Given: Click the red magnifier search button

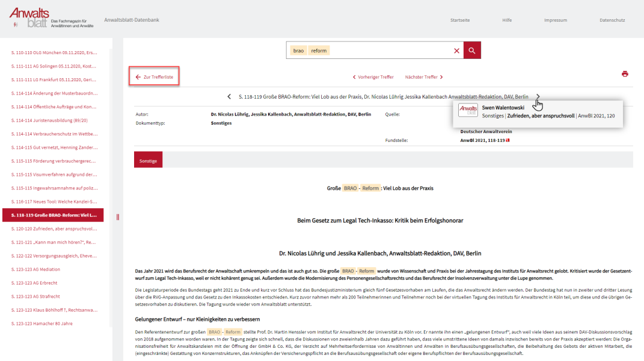Looking at the screenshot, I should [x=472, y=51].
